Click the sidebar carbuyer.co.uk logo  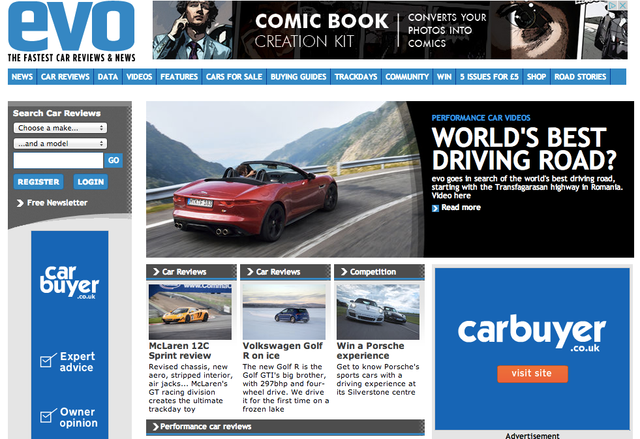click(x=70, y=282)
